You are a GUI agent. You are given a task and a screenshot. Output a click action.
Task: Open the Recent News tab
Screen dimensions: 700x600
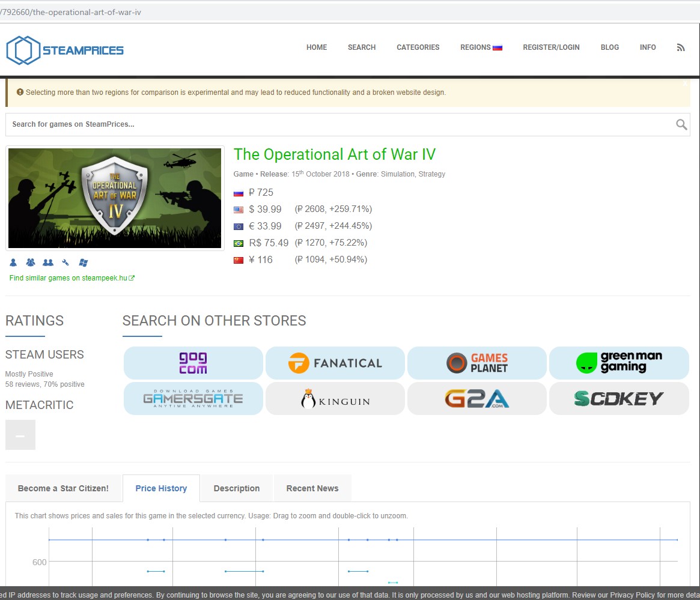(x=312, y=488)
